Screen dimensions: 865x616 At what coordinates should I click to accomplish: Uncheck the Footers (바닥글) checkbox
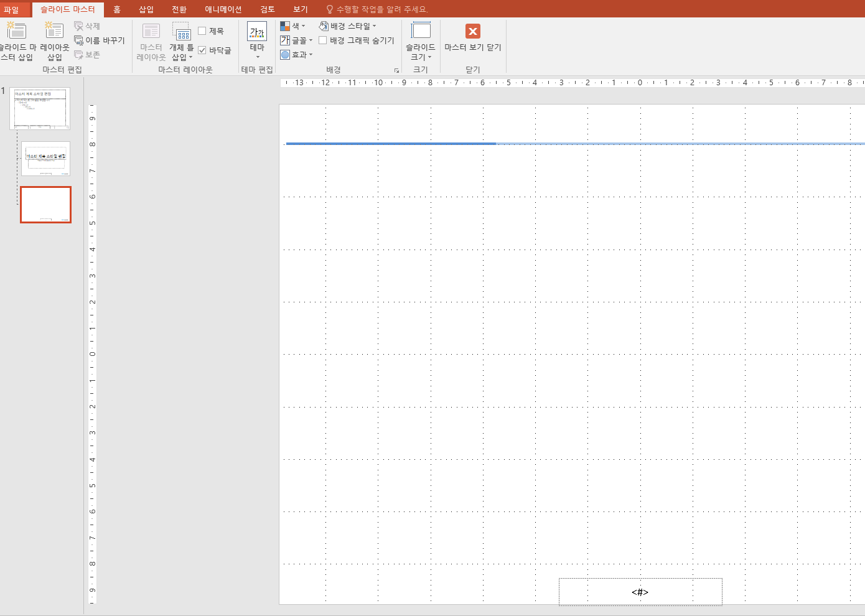(x=202, y=50)
